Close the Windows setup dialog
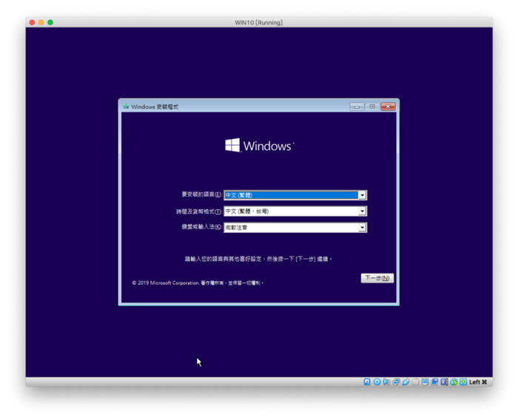518x420 pixels. [388, 106]
